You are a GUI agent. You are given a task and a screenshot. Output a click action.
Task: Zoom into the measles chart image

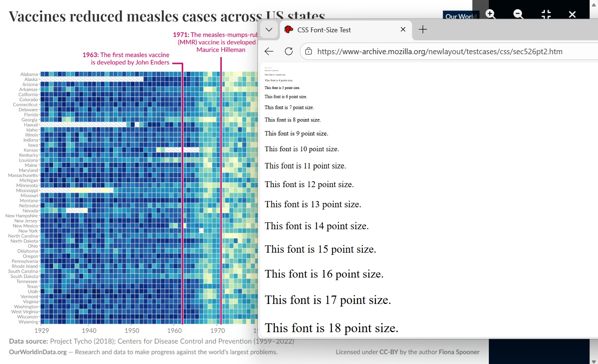coord(491,15)
